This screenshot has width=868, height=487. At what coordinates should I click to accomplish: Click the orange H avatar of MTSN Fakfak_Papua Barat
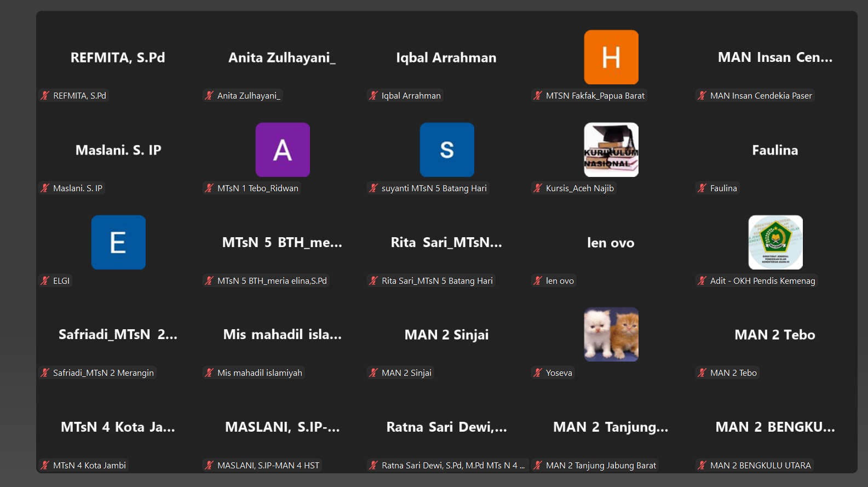(x=611, y=58)
